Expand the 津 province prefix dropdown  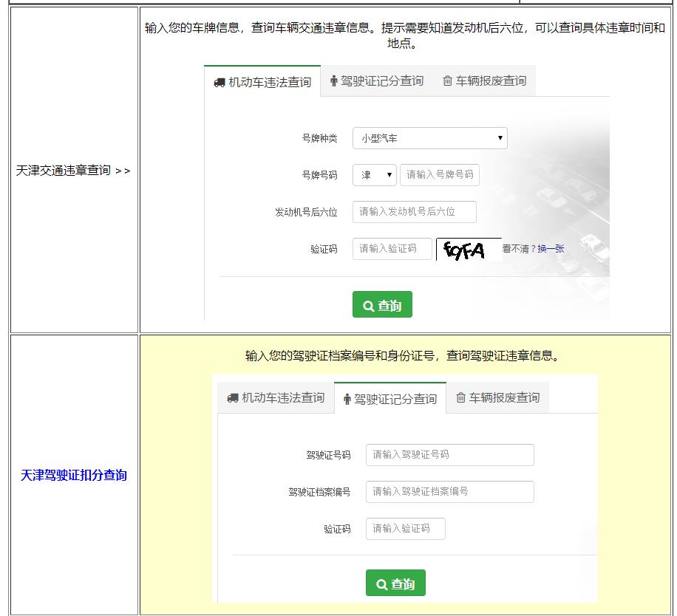coord(375,175)
